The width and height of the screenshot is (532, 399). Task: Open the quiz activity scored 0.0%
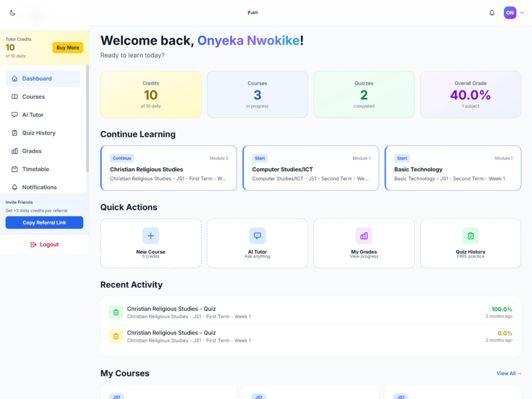311,336
